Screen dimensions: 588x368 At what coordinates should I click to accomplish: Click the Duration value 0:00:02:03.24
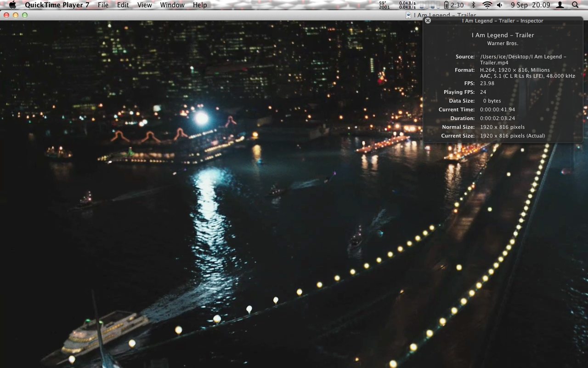click(x=498, y=118)
